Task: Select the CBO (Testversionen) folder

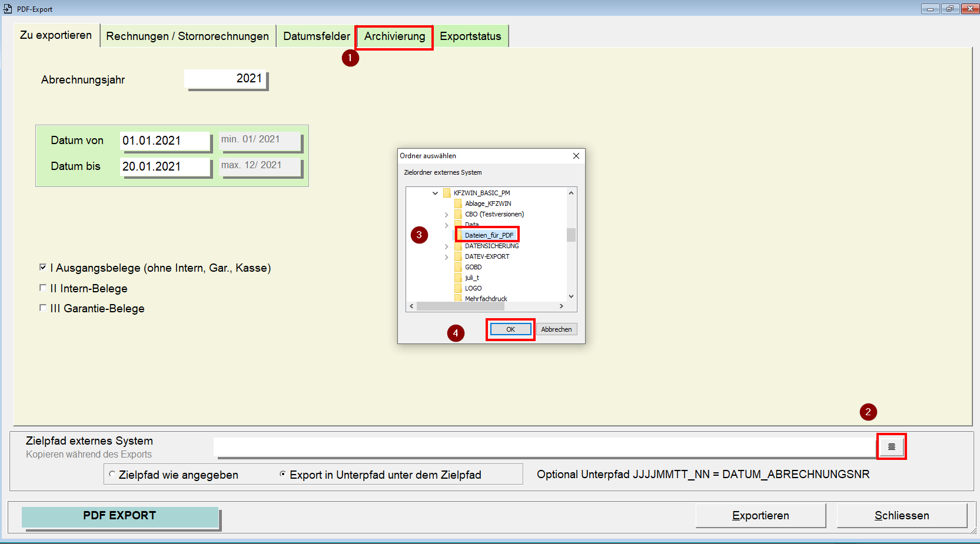Action: 494,214
